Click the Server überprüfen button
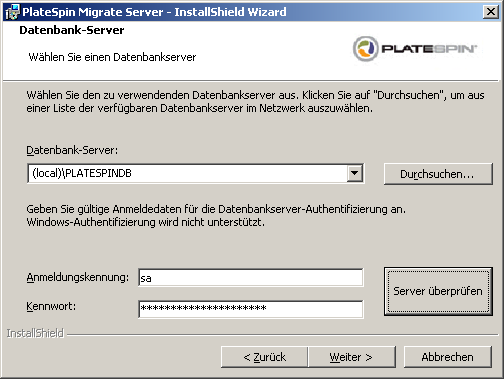This screenshot has height=379, width=504. 438,291
